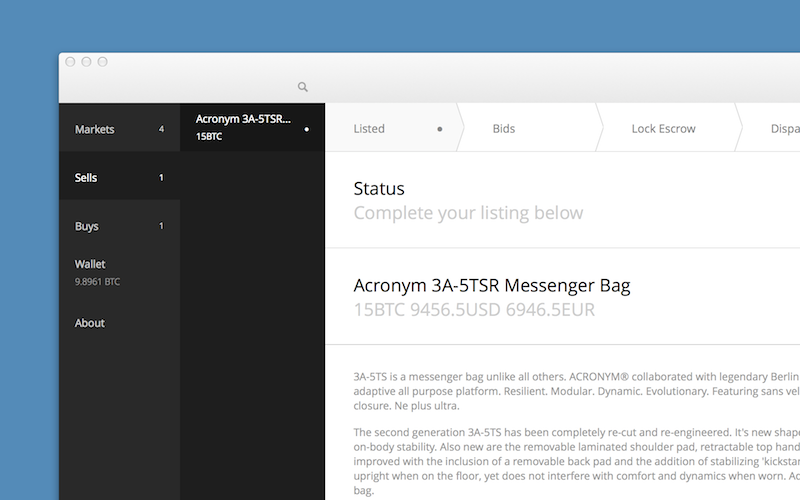This screenshot has width=800, height=500.
Task: Click the 15BTC price under the listing entry
Action: (209, 136)
